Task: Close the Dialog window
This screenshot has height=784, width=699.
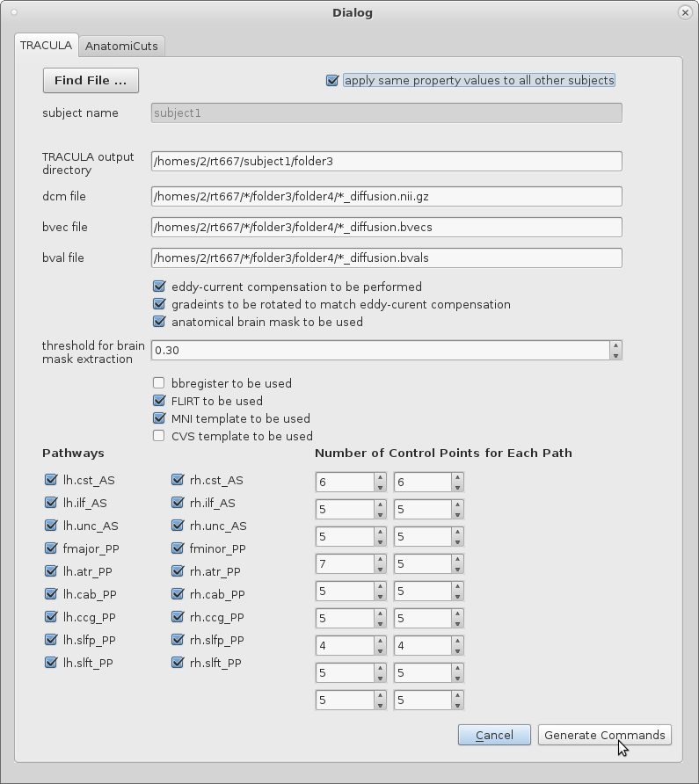Action: pyautogui.click(x=684, y=12)
